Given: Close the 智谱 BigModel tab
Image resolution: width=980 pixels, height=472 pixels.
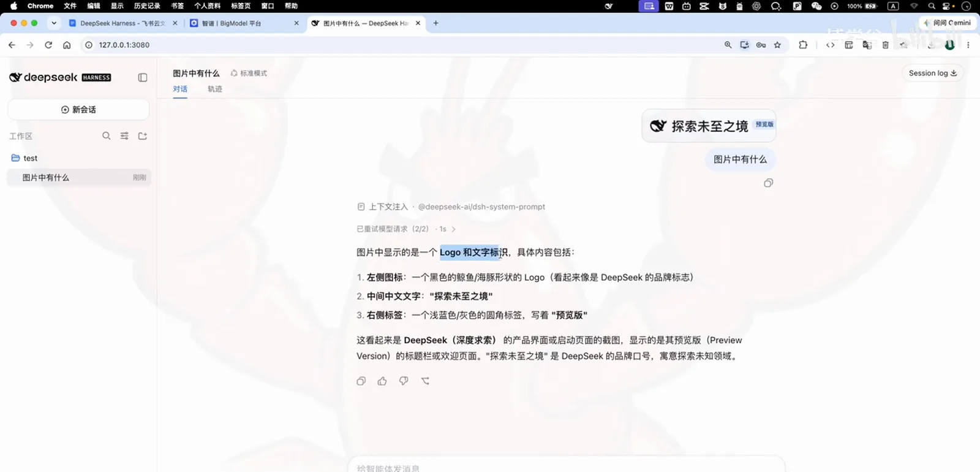Looking at the screenshot, I should point(296,23).
